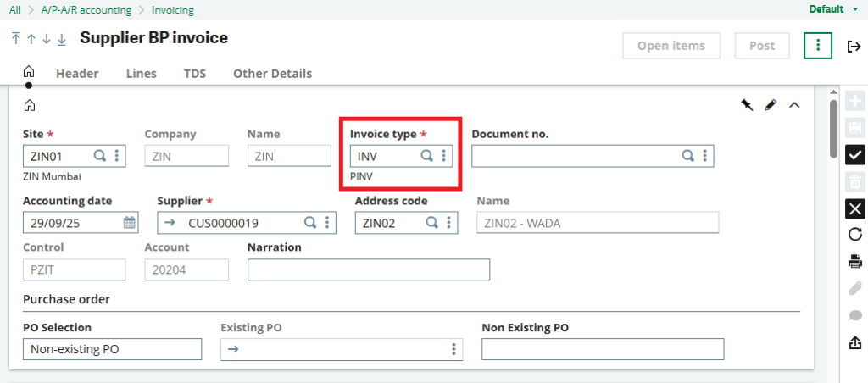The height and width of the screenshot is (383, 868).
Task: Click the A/P-A/R accounting breadcrumb
Action: 86,10
